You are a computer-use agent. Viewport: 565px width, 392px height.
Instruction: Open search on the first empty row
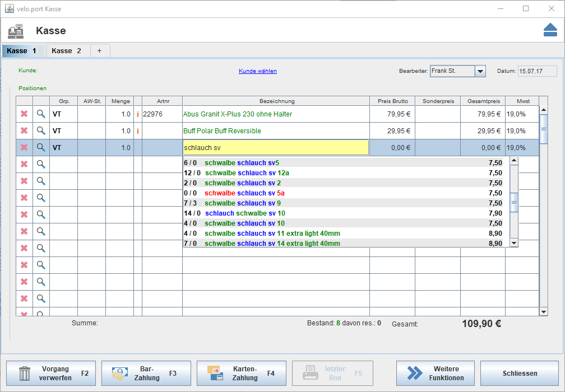(x=41, y=165)
